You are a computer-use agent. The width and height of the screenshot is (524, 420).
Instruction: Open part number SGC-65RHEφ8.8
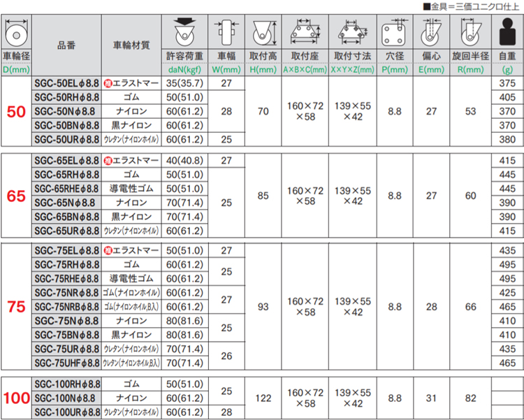coord(66,188)
